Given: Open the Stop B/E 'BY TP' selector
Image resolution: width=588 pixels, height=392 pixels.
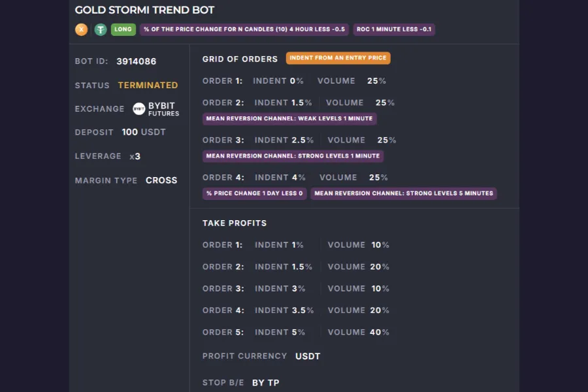Looking at the screenshot, I should pyautogui.click(x=265, y=382).
